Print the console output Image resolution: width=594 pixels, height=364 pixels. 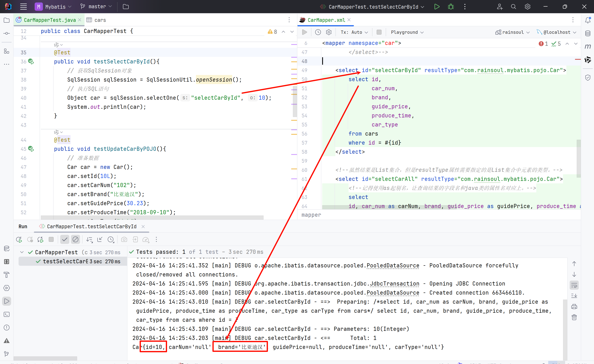pyautogui.click(x=574, y=307)
